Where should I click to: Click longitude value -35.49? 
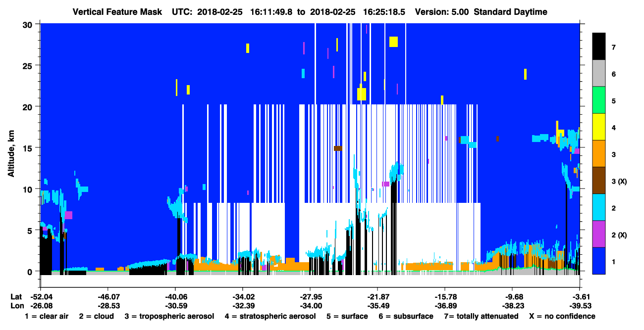pyautogui.click(x=377, y=306)
